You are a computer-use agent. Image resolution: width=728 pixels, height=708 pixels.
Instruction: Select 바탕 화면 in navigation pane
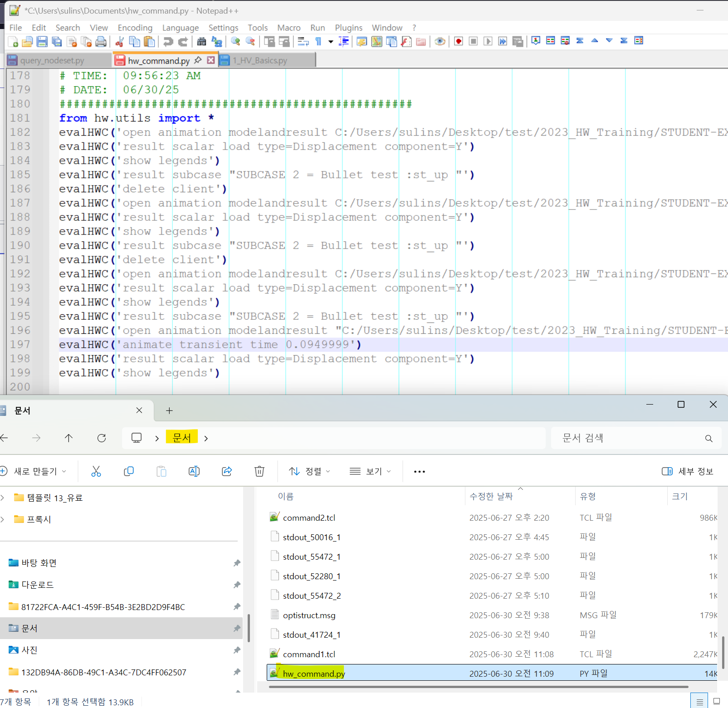tap(39, 563)
